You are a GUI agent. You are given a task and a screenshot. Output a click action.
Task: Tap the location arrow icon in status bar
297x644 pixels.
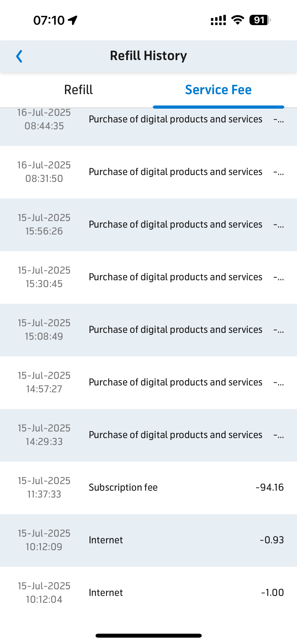coord(73,20)
